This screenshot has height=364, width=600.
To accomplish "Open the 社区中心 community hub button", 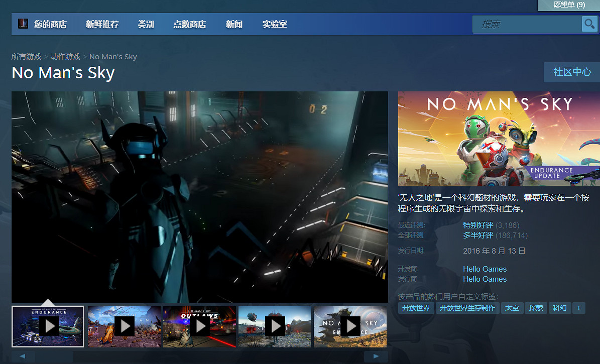I will tap(572, 72).
